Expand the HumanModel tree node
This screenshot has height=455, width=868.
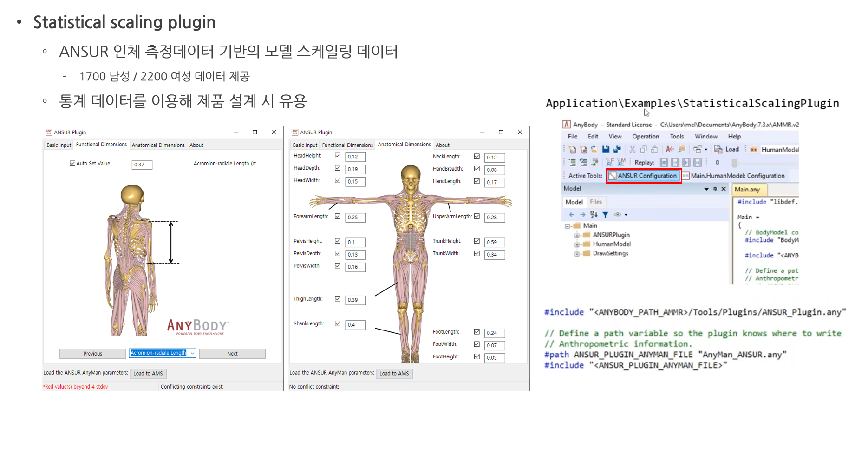[577, 244]
